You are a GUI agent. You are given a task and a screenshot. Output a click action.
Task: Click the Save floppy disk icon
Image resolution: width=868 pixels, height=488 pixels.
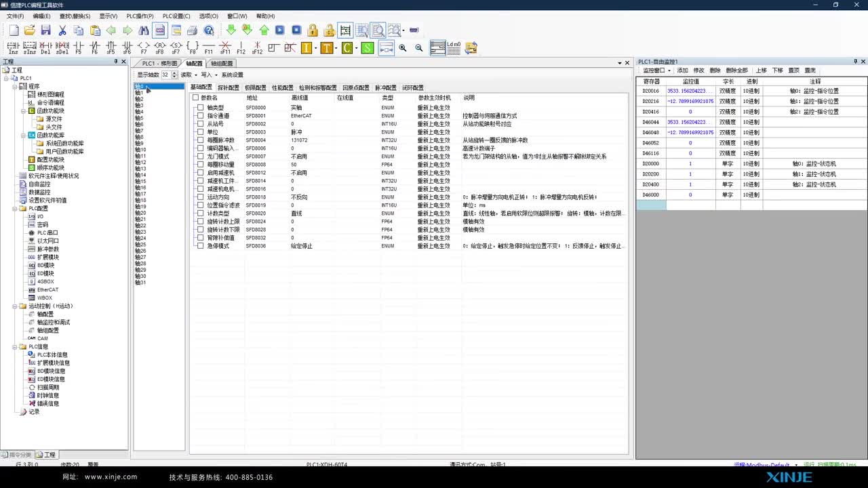click(45, 30)
